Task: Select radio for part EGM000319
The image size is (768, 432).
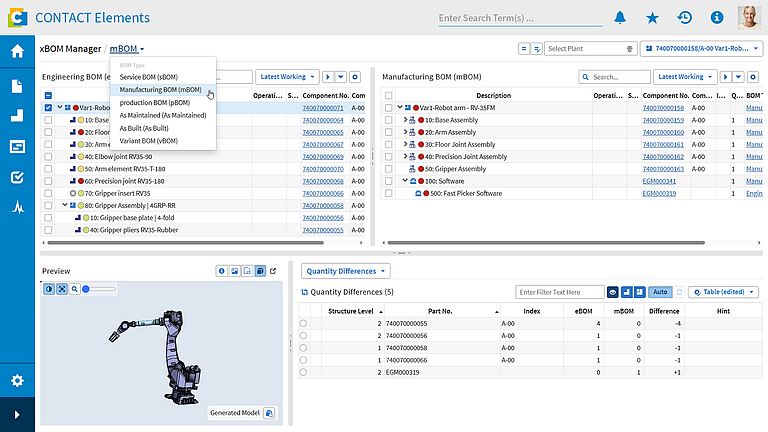Action: tap(303, 372)
